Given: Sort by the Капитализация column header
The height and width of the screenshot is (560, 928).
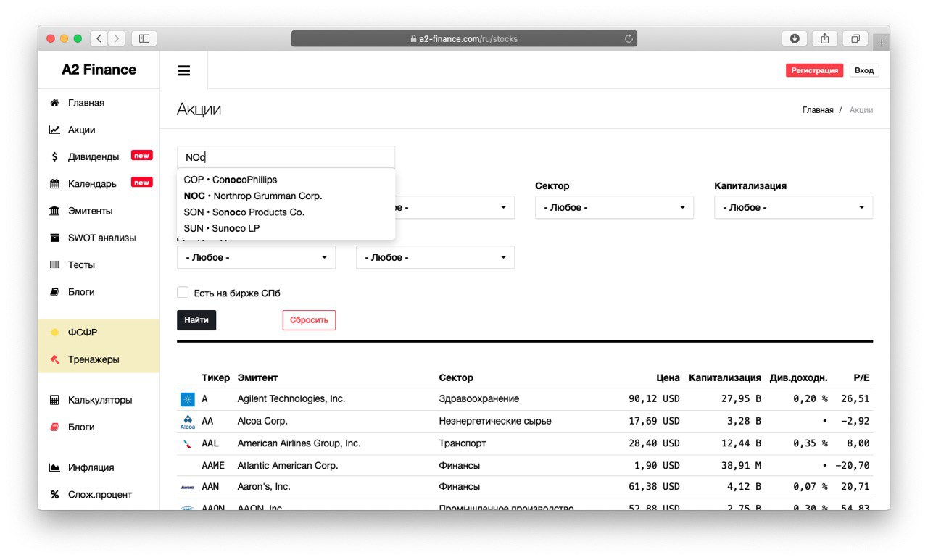Looking at the screenshot, I should coord(725,377).
